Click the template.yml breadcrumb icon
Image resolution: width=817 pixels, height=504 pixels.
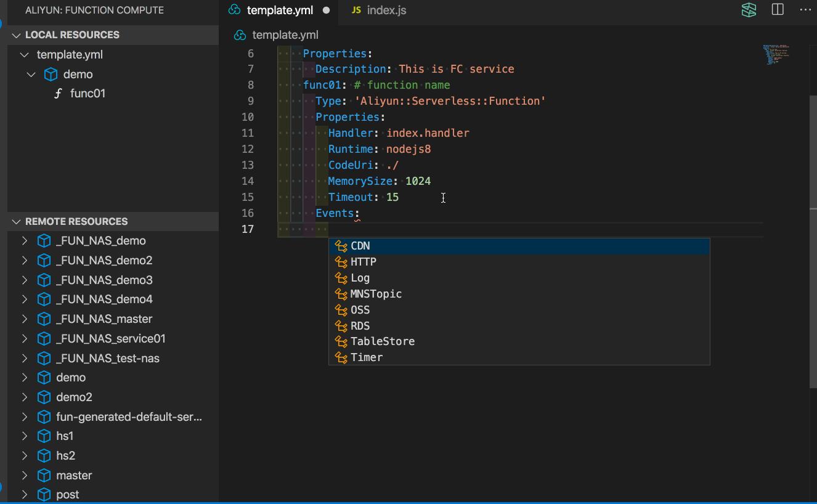tap(240, 35)
